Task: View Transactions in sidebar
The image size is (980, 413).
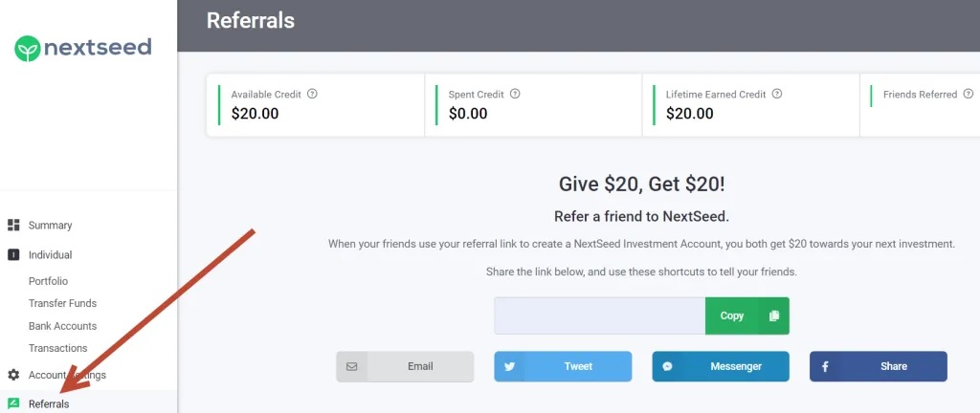Action: tap(57, 348)
